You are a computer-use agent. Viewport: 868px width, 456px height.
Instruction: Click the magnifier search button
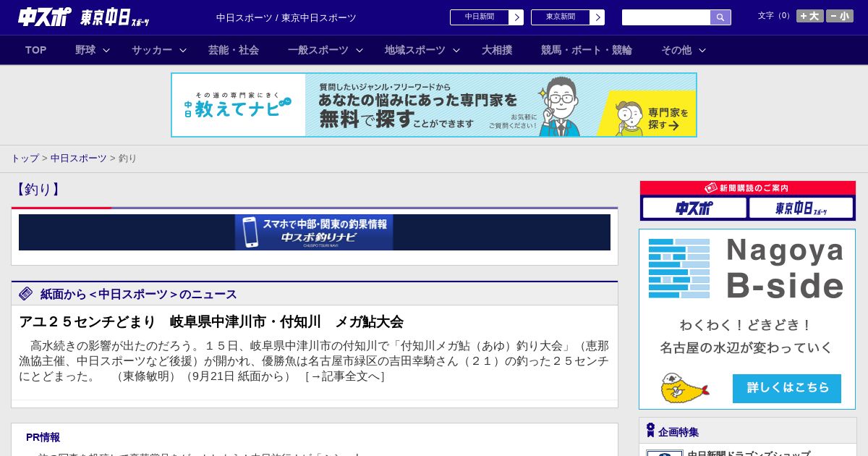pos(720,17)
